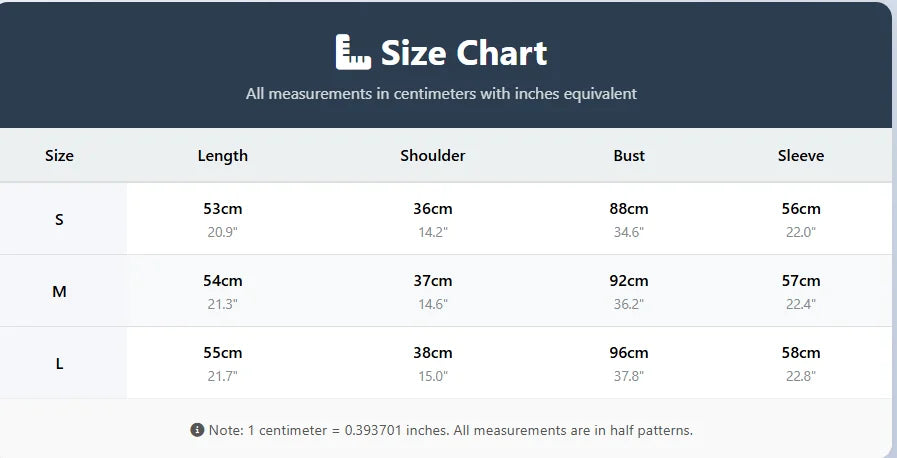This screenshot has width=897, height=458.
Task: Click the ruler icon beside Size Chart
Action: 353,53
